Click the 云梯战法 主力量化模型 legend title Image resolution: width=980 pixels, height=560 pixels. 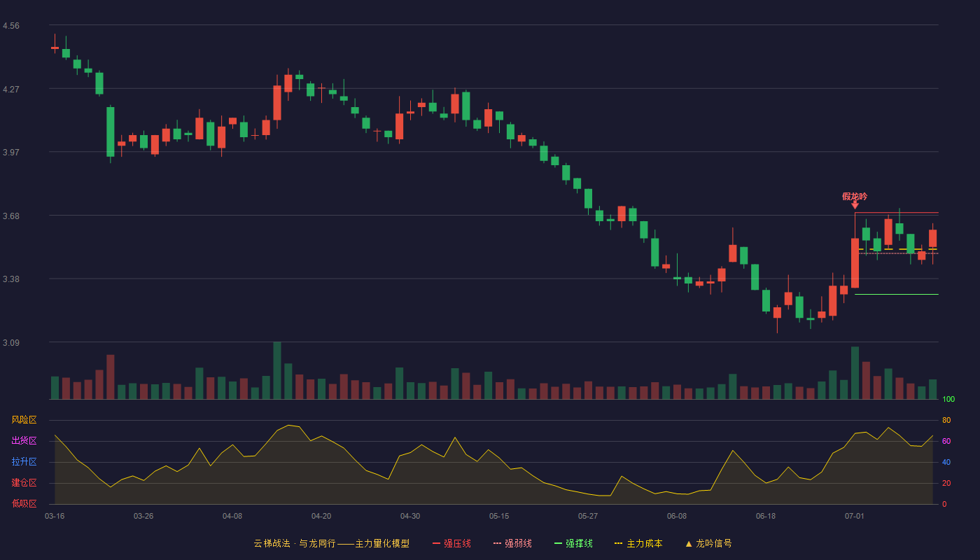tap(332, 543)
